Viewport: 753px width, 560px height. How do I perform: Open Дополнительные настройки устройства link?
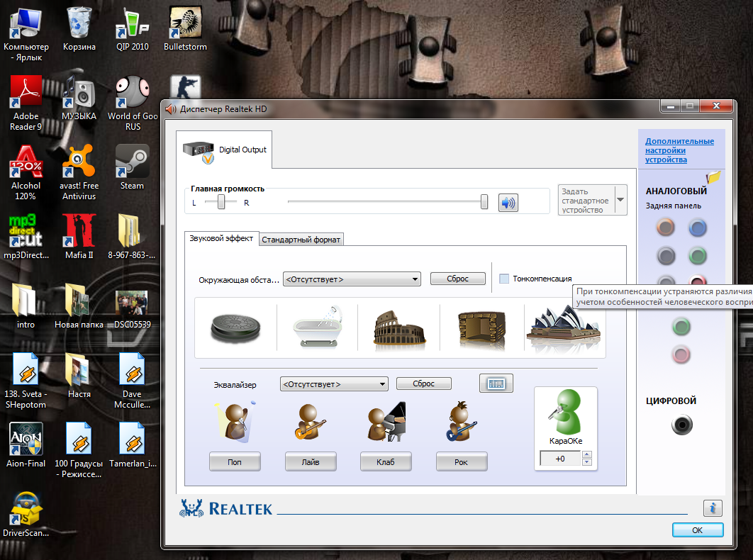[679, 150]
